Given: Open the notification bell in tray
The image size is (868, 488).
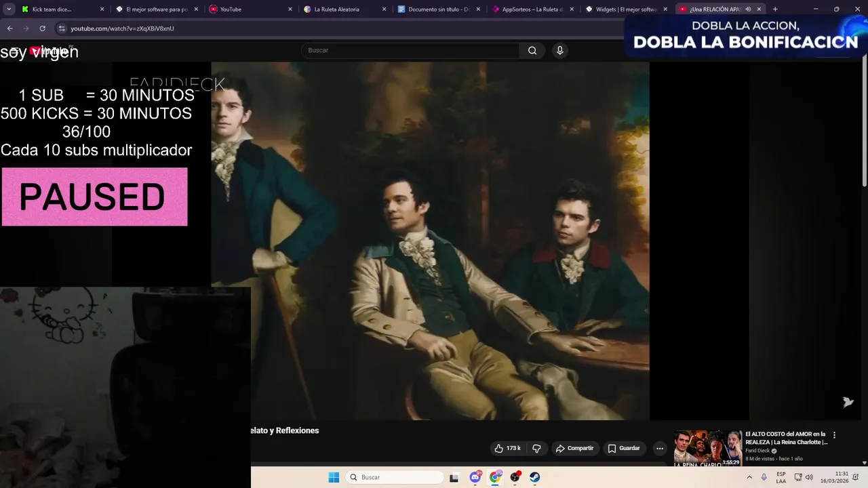Looking at the screenshot, I should [x=857, y=477].
